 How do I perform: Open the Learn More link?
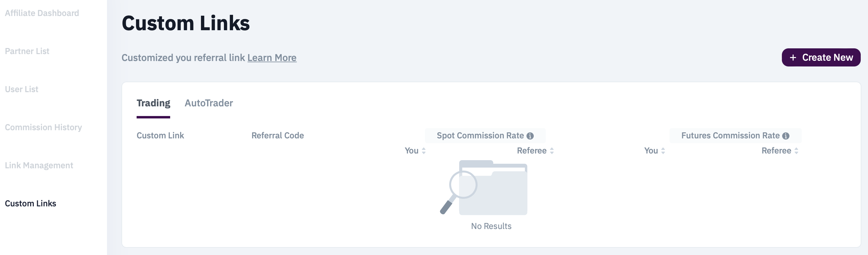pos(272,58)
